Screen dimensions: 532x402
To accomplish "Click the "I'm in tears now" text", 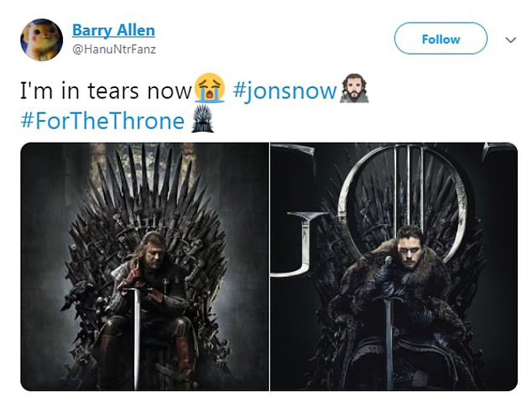I will [106, 91].
